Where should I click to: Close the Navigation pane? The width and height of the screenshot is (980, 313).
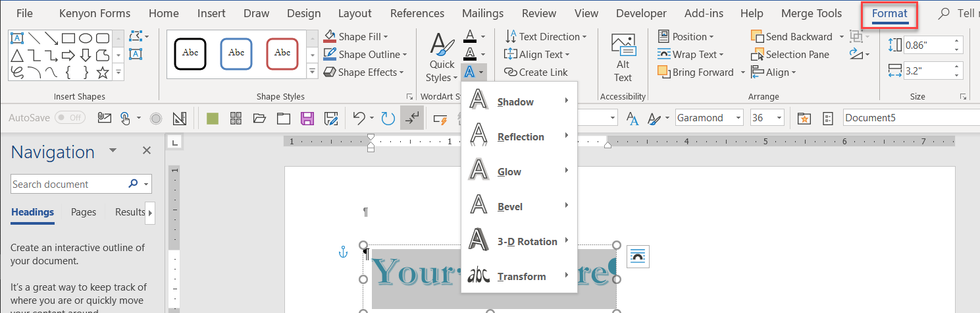pyautogui.click(x=147, y=151)
